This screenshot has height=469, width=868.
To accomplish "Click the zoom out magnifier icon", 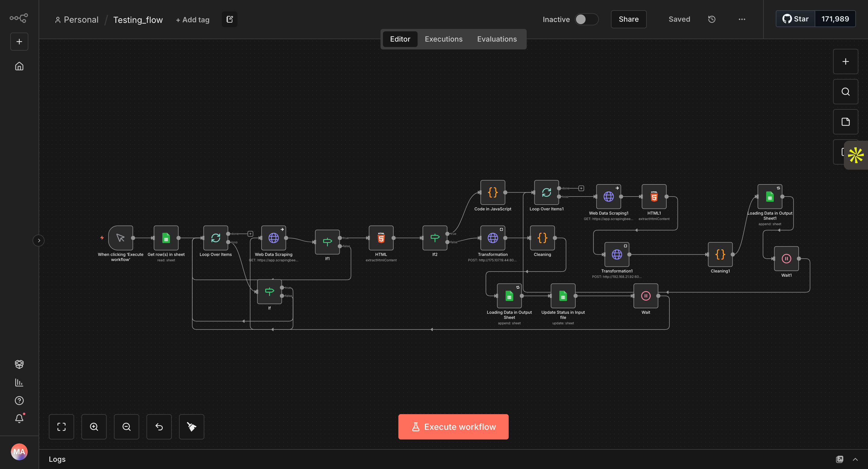I will pyautogui.click(x=126, y=427).
